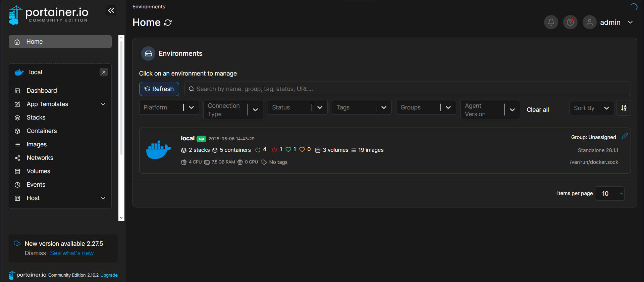This screenshot has width=644, height=282.
Task: Expand Host menu chevron
Action: [103, 198]
